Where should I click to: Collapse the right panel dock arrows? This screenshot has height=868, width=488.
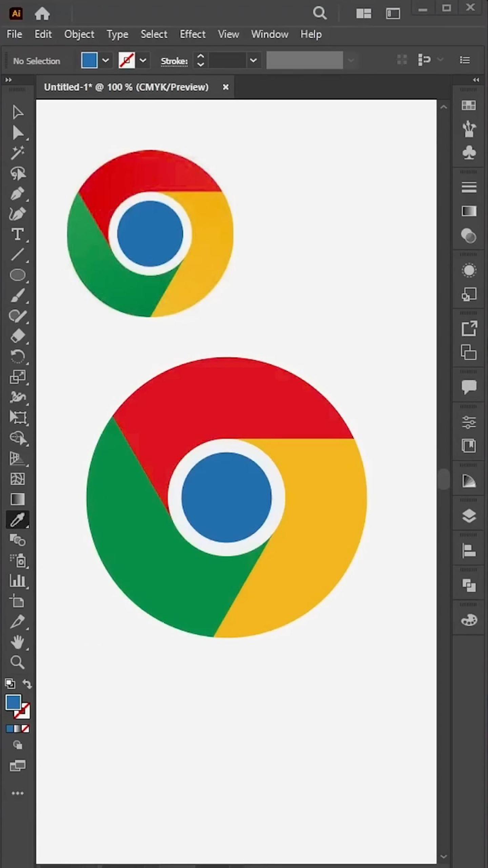[x=476, y=80]
